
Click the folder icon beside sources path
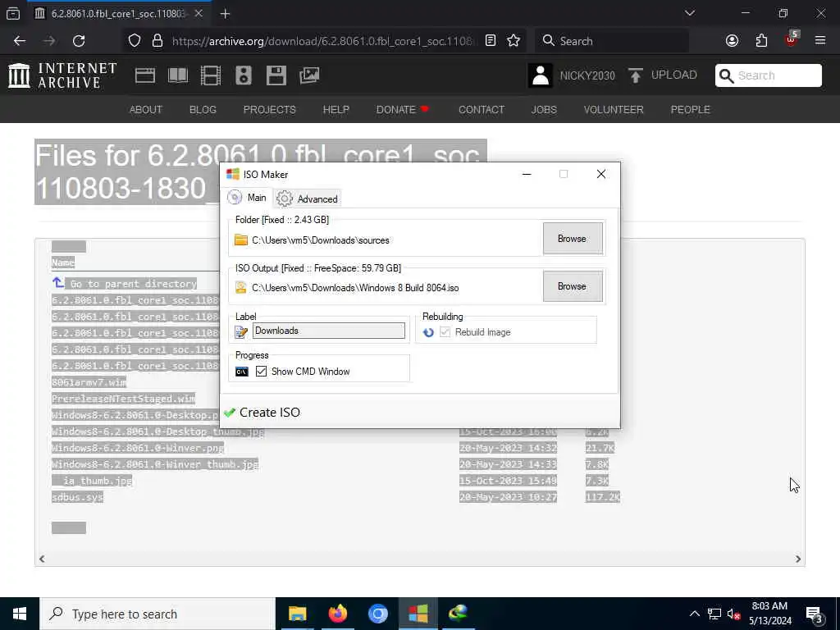pyautogui.click(x=241, y=240)
